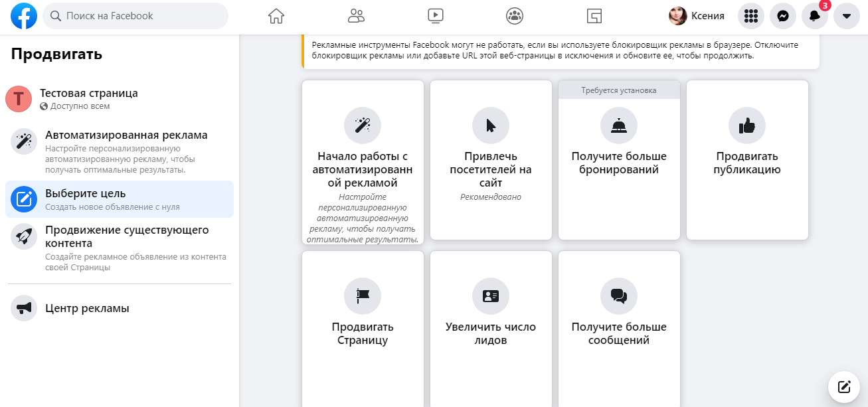Open the Friends icon in top navigation

(356, 16)
